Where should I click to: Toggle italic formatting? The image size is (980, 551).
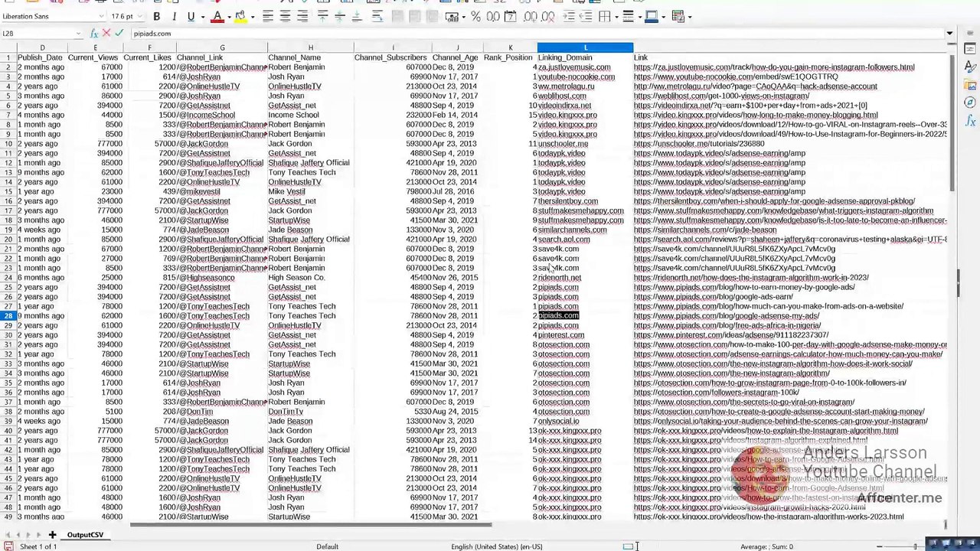point(174,16)
